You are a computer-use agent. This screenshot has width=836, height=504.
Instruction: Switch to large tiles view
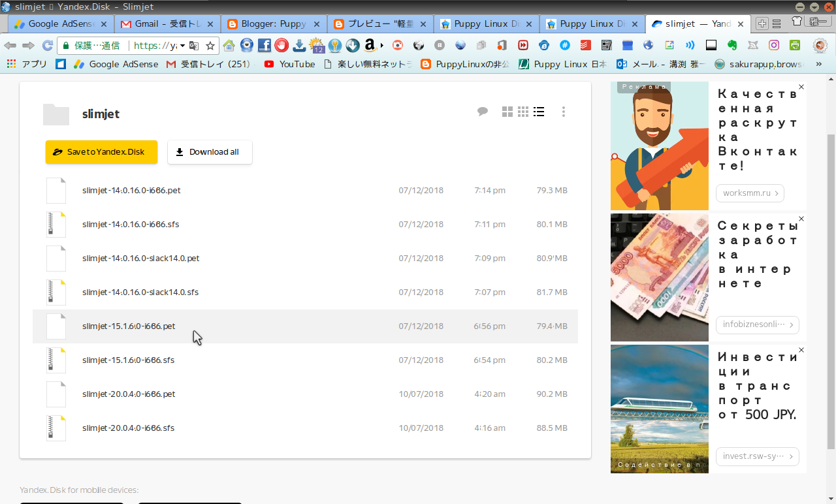tap(507, 112)
